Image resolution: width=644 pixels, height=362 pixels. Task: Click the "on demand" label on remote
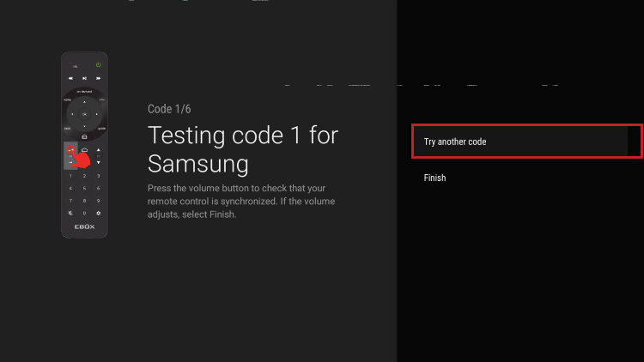coord(84,90)
